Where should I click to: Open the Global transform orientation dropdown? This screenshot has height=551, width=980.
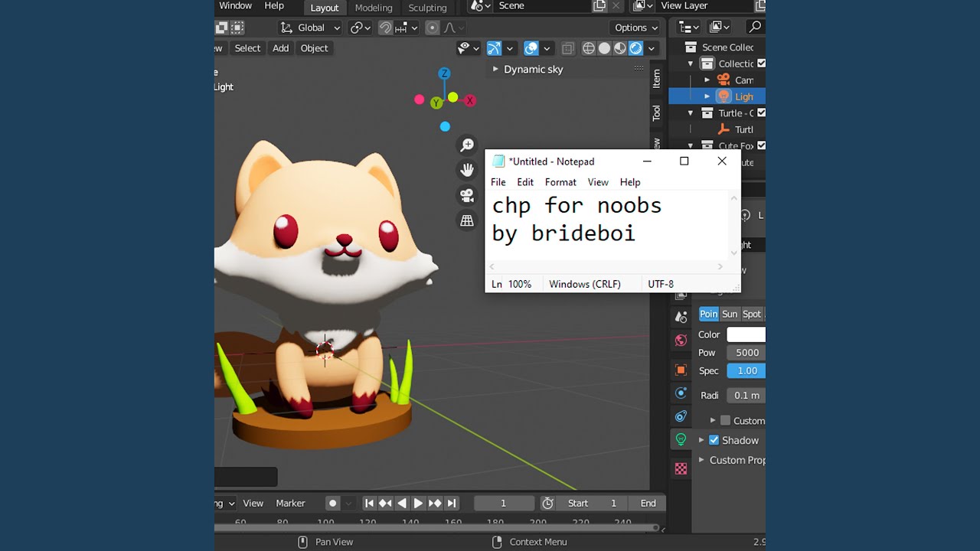[x=311, y=28]
